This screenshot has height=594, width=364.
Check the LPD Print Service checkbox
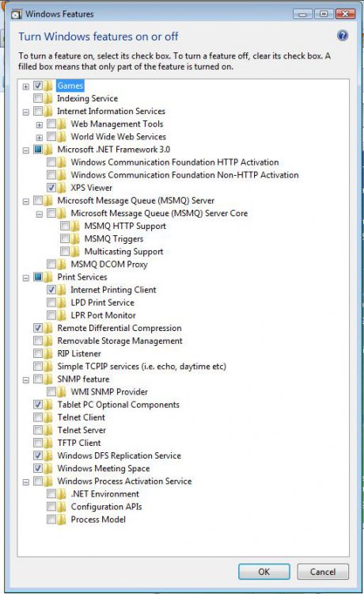point(51,303)
